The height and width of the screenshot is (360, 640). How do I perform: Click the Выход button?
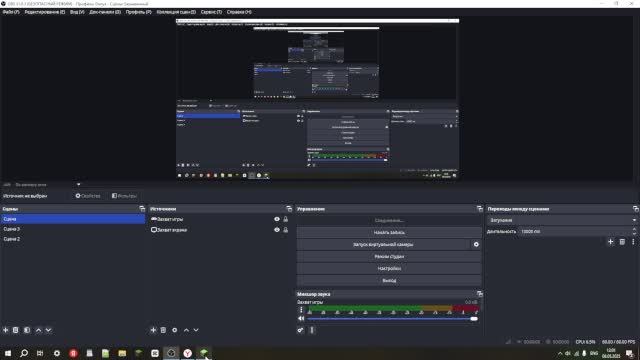pos(389,281)
